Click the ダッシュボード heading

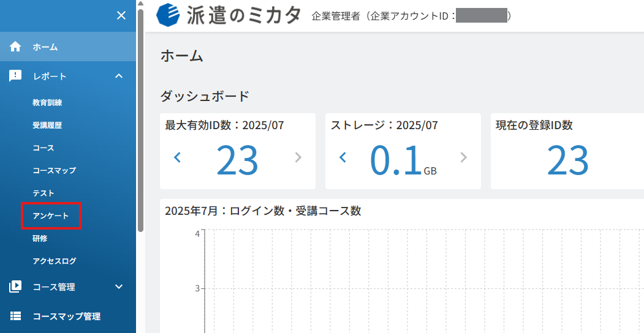[x=205, y=96]
